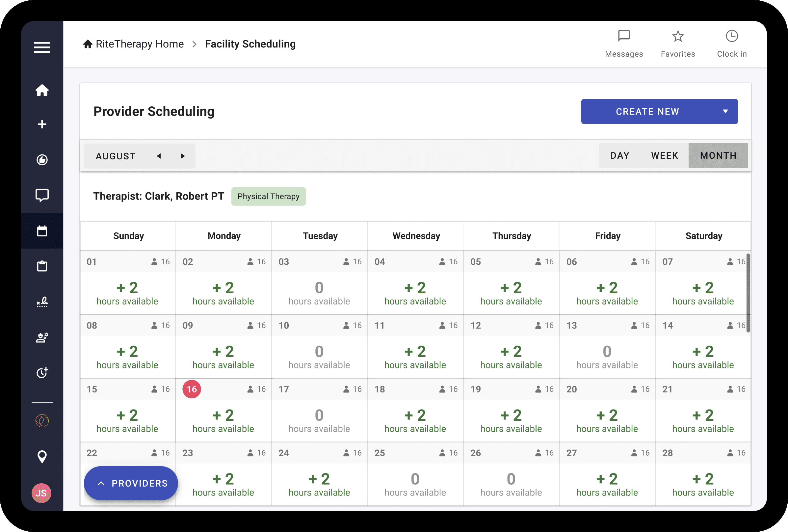Go to the next month arrow

(x=183, y=156)
